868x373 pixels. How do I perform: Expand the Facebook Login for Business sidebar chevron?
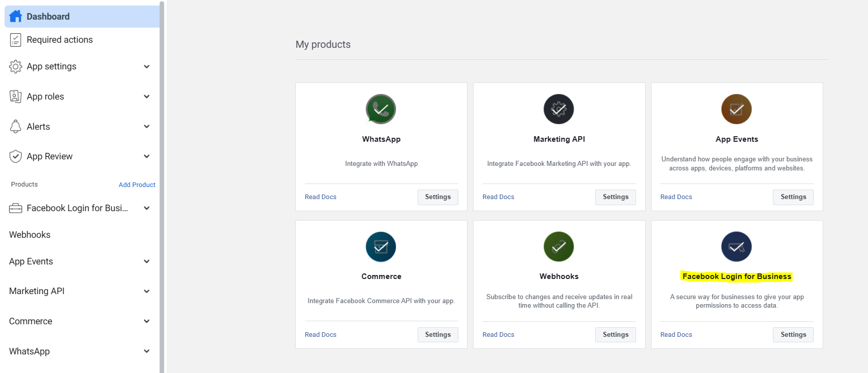(x=146, y=208)
